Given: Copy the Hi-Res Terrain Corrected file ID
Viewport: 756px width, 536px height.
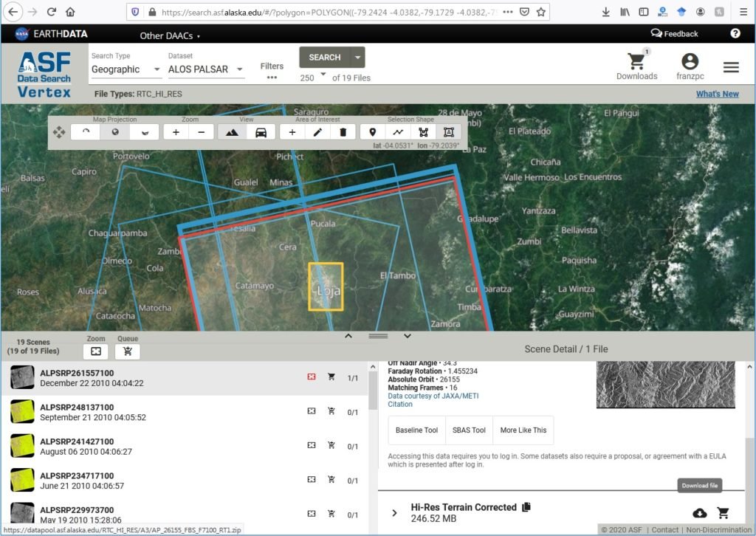Looking at the screenshot, I should point(526,507).
